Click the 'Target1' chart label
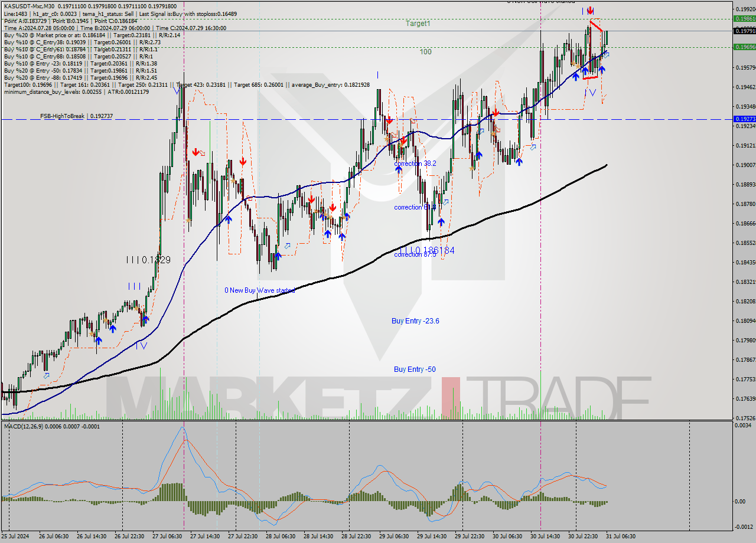756x543 pixels. coord(418,24)
